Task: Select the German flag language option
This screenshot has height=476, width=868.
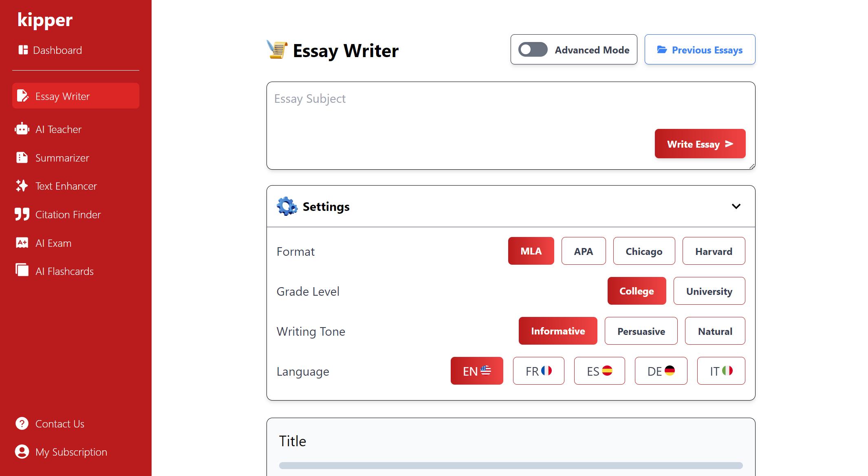Action: click(661, 371)
